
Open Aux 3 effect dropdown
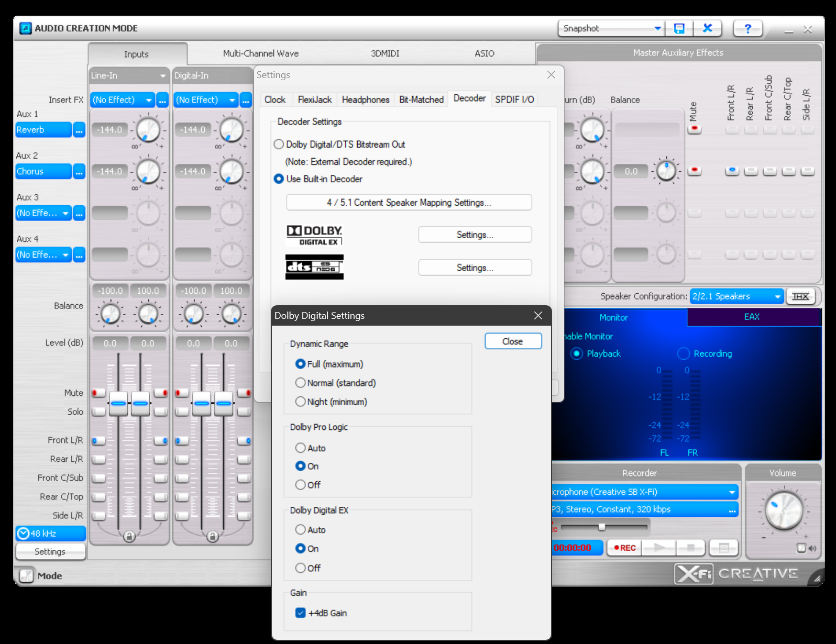click(x=43, y=213)
